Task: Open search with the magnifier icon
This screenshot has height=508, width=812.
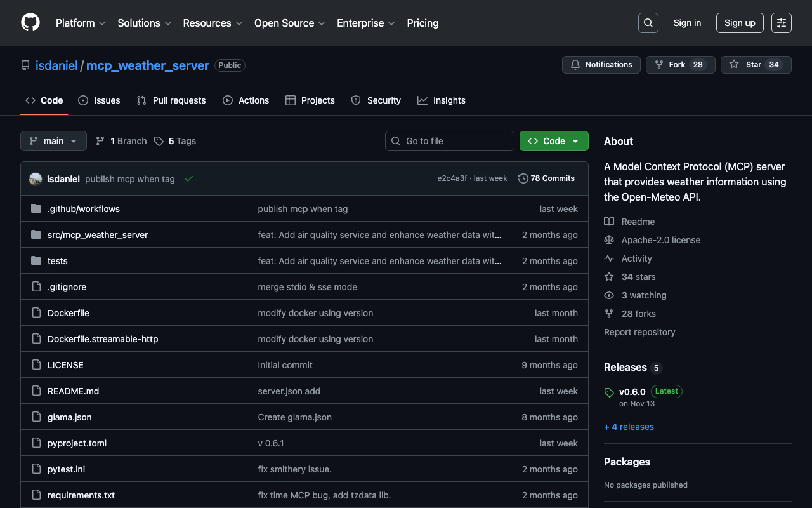Action: pos(648,23)
